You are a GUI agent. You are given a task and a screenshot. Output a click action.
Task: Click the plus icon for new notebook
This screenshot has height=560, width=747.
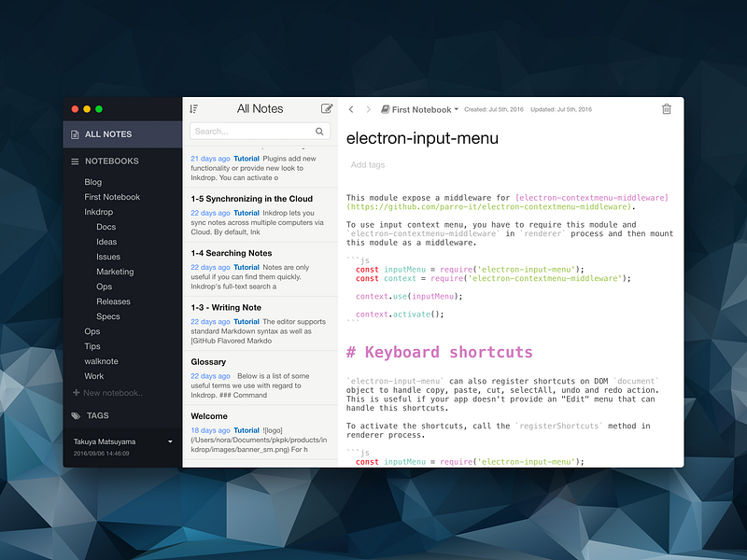[77, 393]
